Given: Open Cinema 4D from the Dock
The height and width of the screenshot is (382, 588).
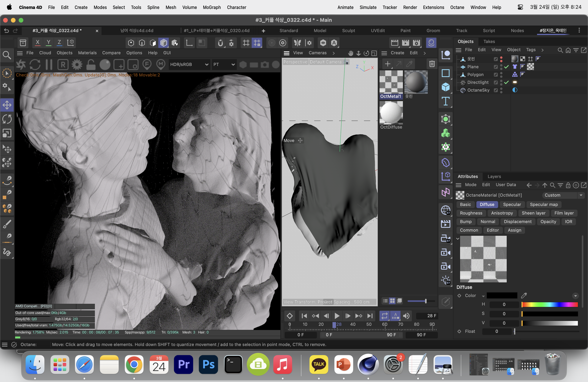Looking at the screenshot, I should pyautogui.click(x=368, y=364).
